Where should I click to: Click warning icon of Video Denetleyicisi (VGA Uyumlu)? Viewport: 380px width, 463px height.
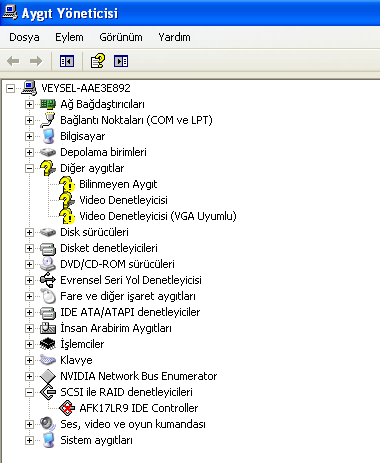(x=67, y=216)
